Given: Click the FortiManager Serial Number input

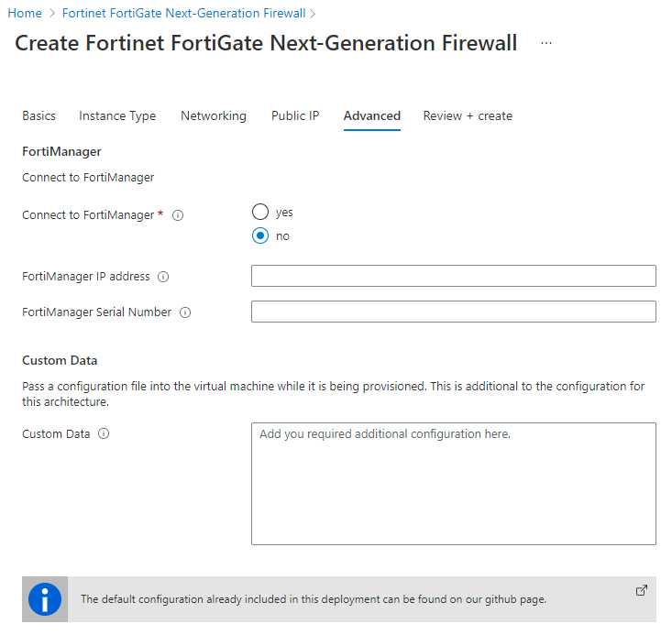Looking at the screenshot, I should click(x=453, y=312).
